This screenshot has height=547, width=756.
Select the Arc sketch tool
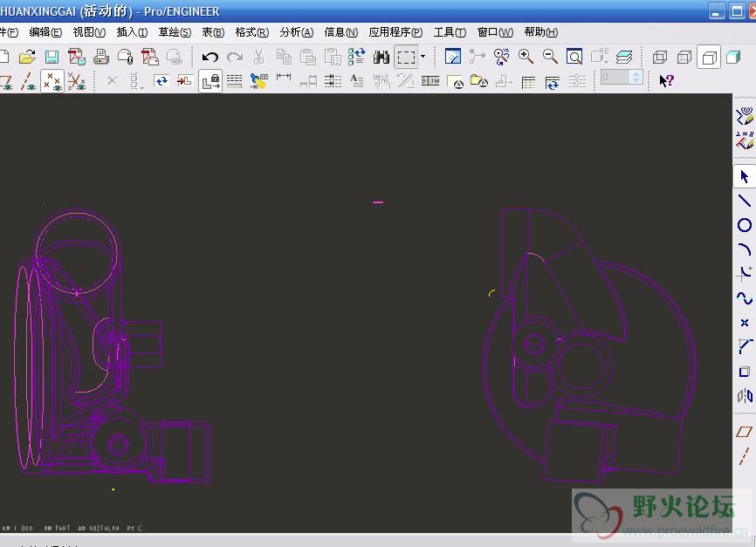pos(745,250)
